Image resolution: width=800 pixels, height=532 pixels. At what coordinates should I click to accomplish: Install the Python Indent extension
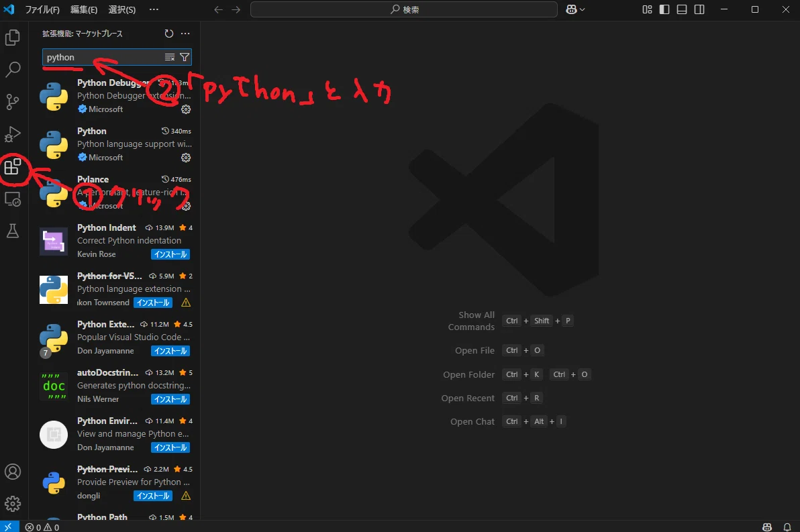coord(170,254)
